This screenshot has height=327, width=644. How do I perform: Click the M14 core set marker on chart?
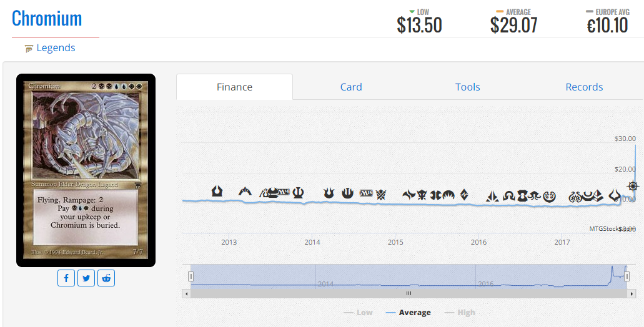[284, 192]
